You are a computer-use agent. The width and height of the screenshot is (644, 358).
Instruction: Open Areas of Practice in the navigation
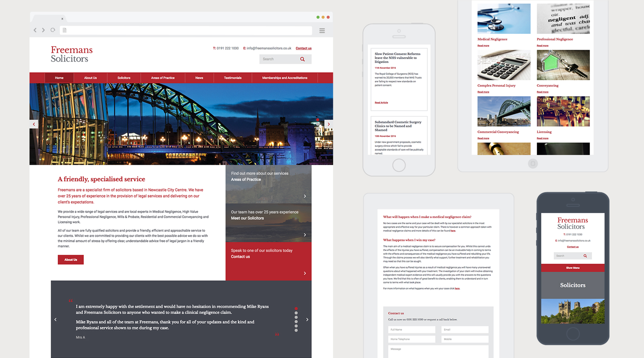tap(163, 78)
